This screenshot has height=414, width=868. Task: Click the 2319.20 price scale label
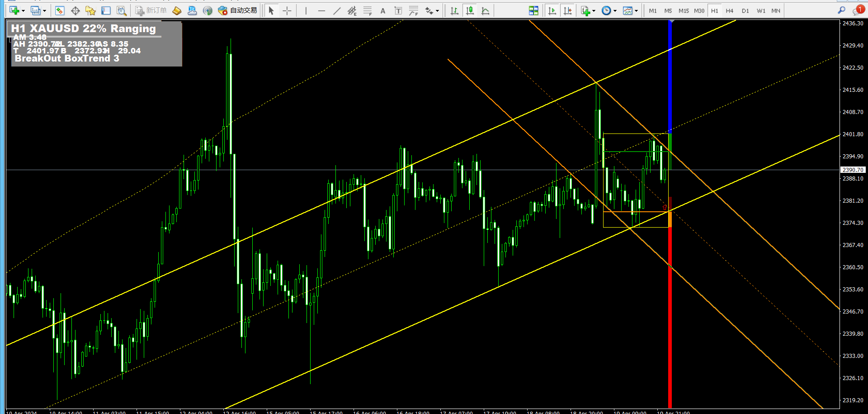click(x=853, y=400)
